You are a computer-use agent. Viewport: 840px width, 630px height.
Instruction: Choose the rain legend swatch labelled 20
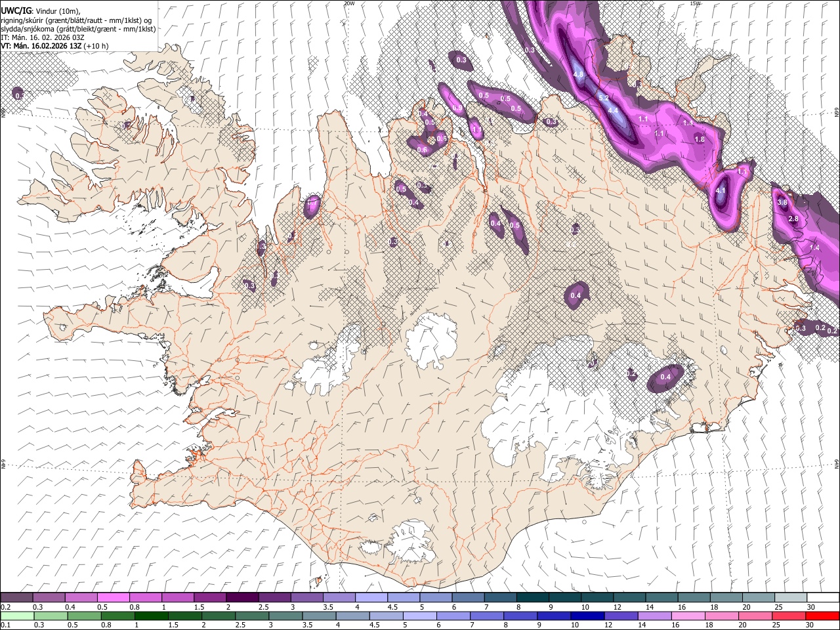755,616
